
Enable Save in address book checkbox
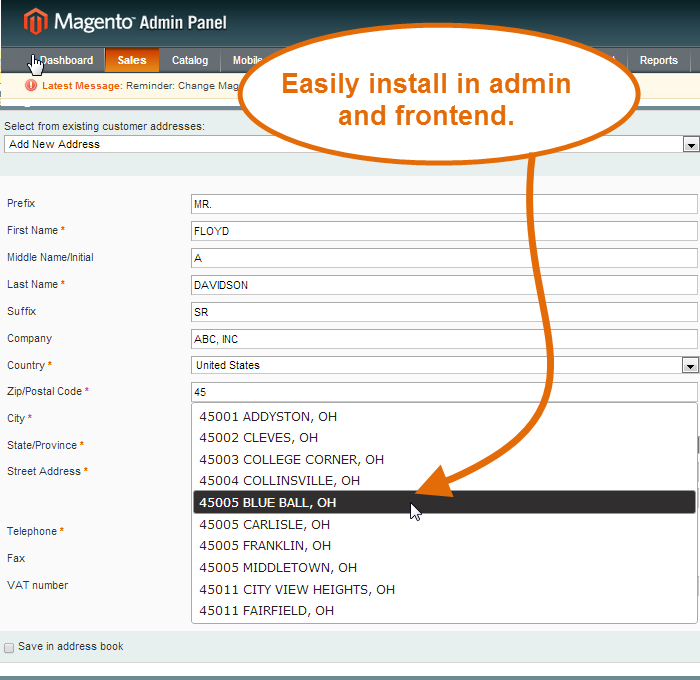pos(9,647)
